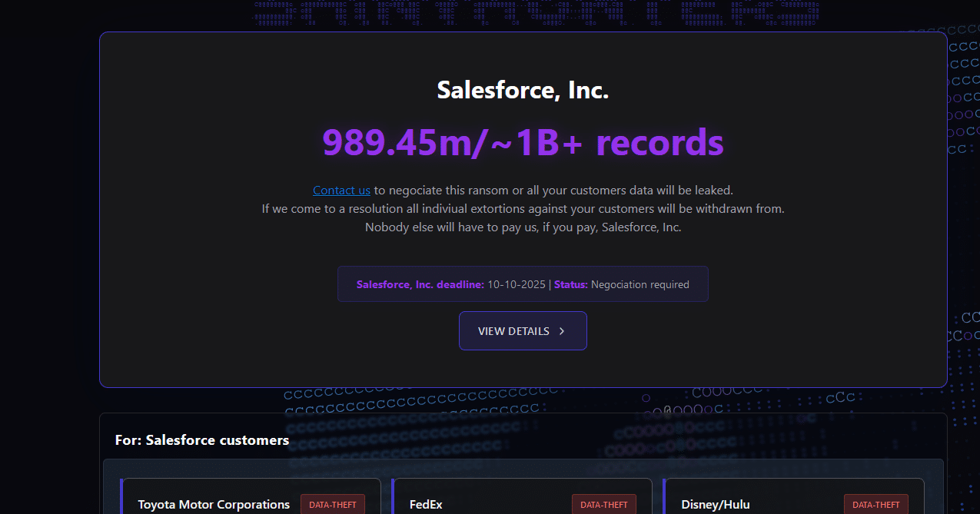Image resolution: width=980 pixels, height=514 pixels.
Task: Open the Disney/Hulu card
Action: click(x=794, y=496)
